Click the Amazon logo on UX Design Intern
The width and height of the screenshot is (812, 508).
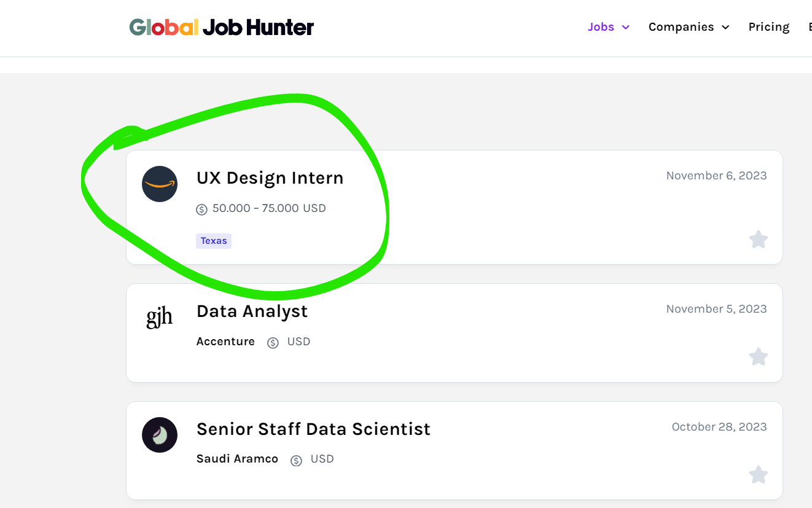tap(160, 184)
